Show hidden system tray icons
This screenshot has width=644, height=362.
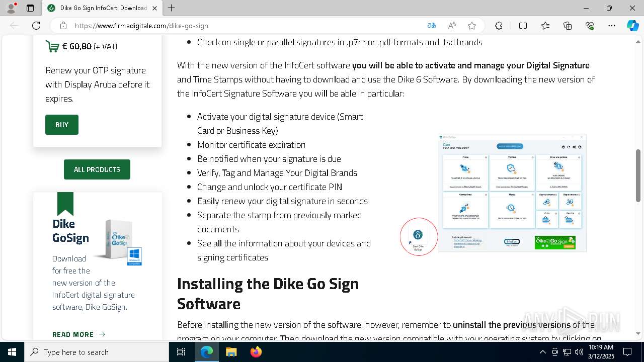(x=542, y=352)
